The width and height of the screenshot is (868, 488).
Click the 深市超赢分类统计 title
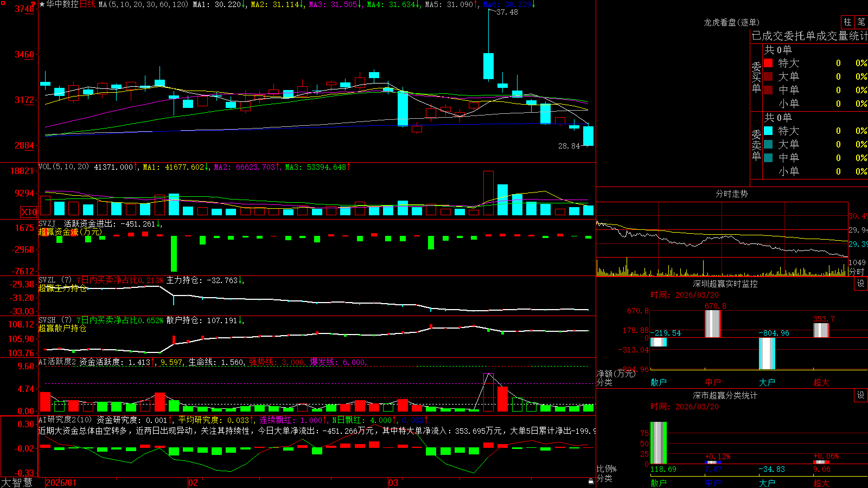pos(725,395)
